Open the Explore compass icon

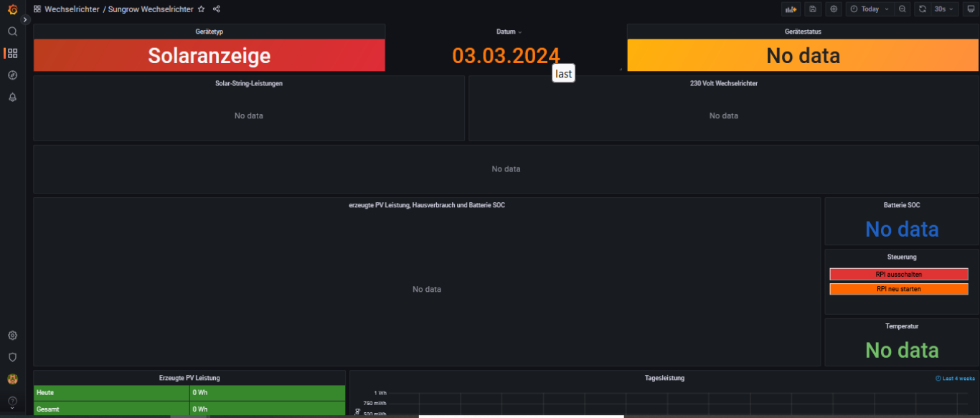pyautogui.click(x=12, y=75)
